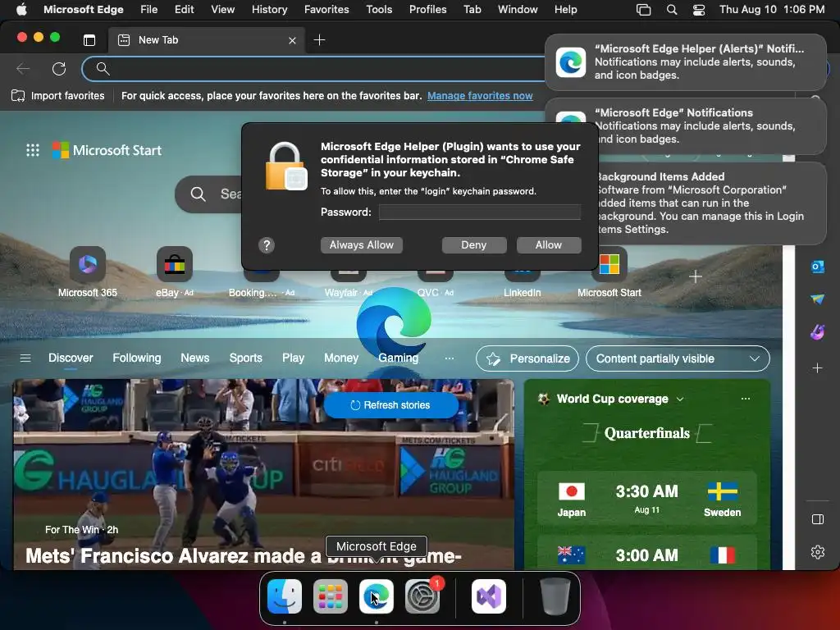Click the Stage Manager menu bar icon
This screenshot has height=630, width=840.
[x=643, y=9]
